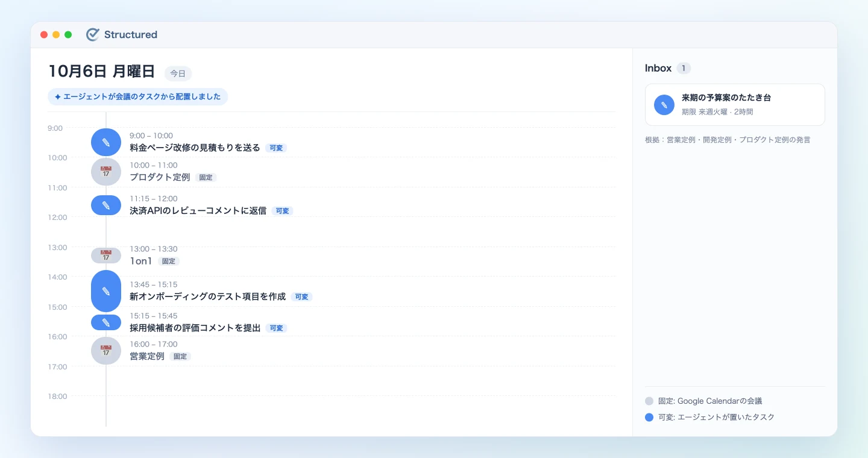Click the 16:00 – 17:00 time range

[154, 344]
